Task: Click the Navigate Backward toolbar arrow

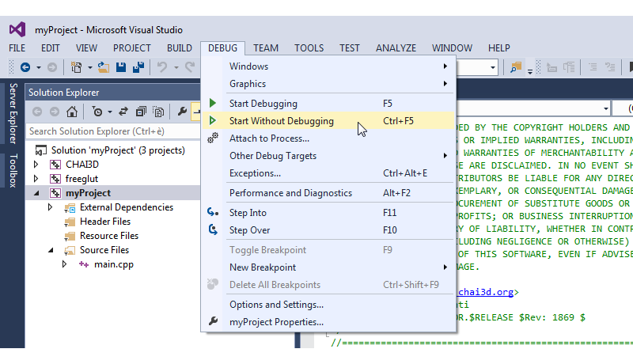Action: click(x=25, y=67)
